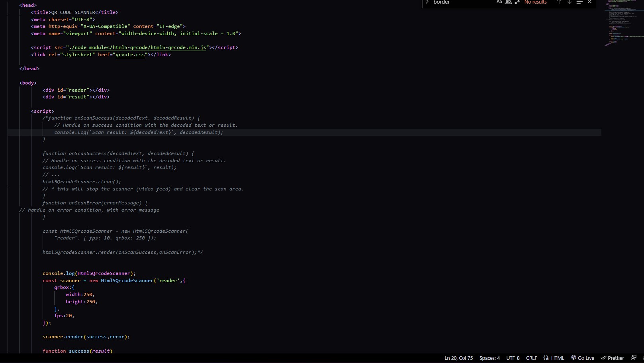Screen dimensions: 644x363
Task: Enable regular expression search
Action: 517,2
